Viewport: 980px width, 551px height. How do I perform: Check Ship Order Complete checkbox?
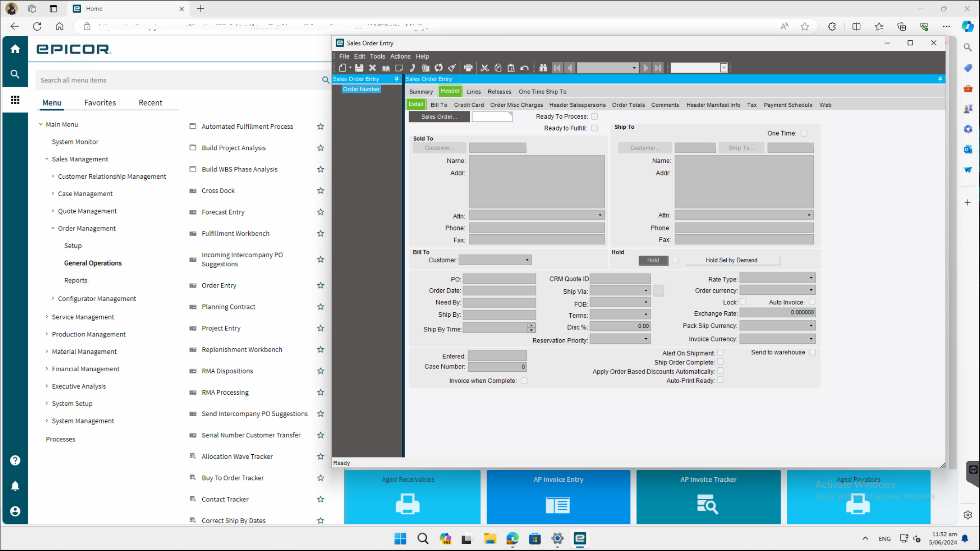tap(720, 362)
